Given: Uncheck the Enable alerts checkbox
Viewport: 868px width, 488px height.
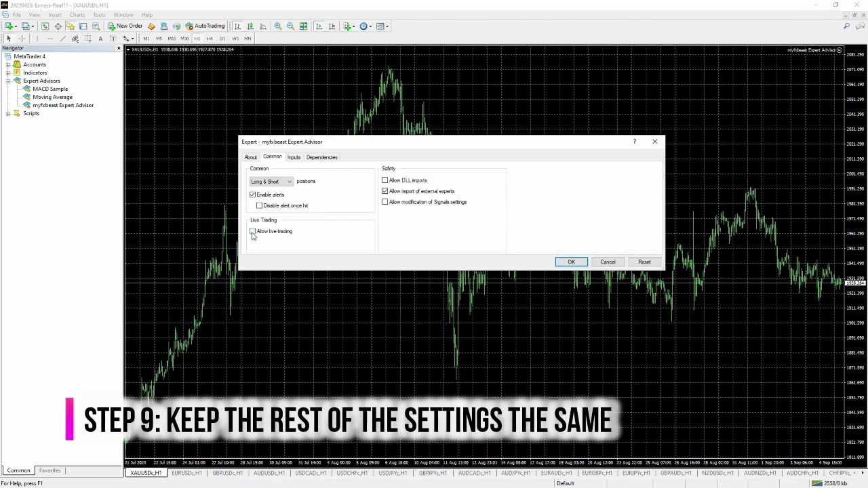Looking at the screenshot, I should tap(252, 195).
